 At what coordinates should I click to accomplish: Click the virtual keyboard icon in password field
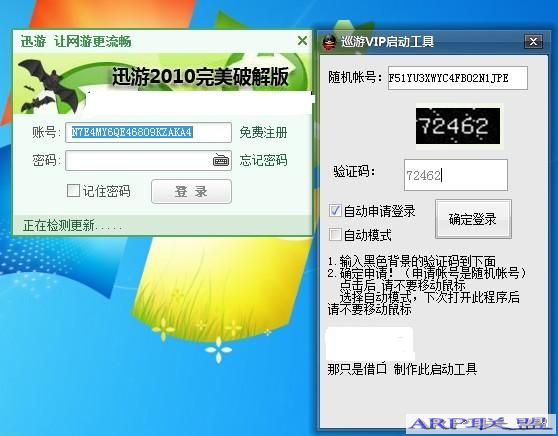tap(221, 161)
